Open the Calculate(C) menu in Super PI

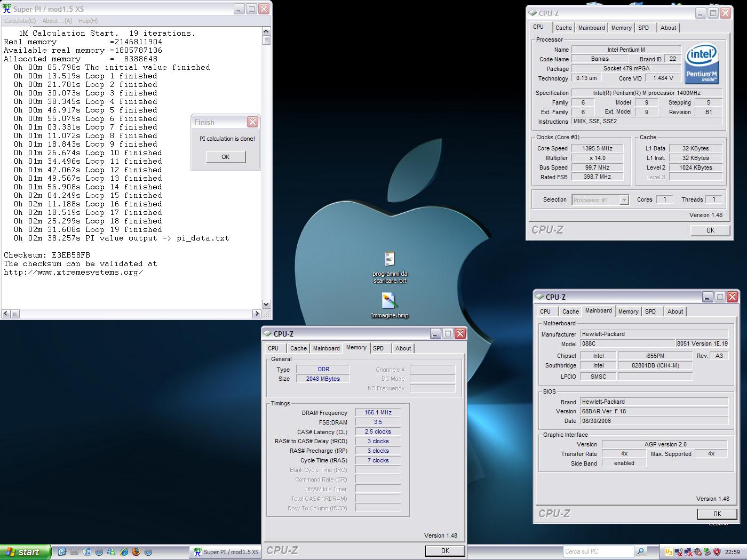(x=20, y=21)
